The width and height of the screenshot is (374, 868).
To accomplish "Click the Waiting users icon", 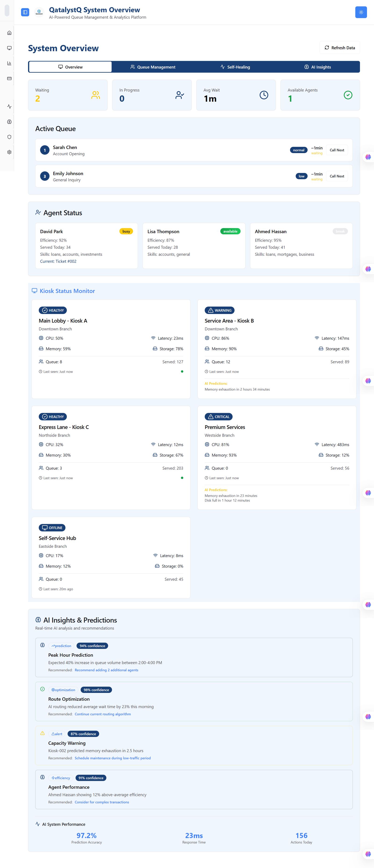I will pyautogui.click(x=96, y=95).
